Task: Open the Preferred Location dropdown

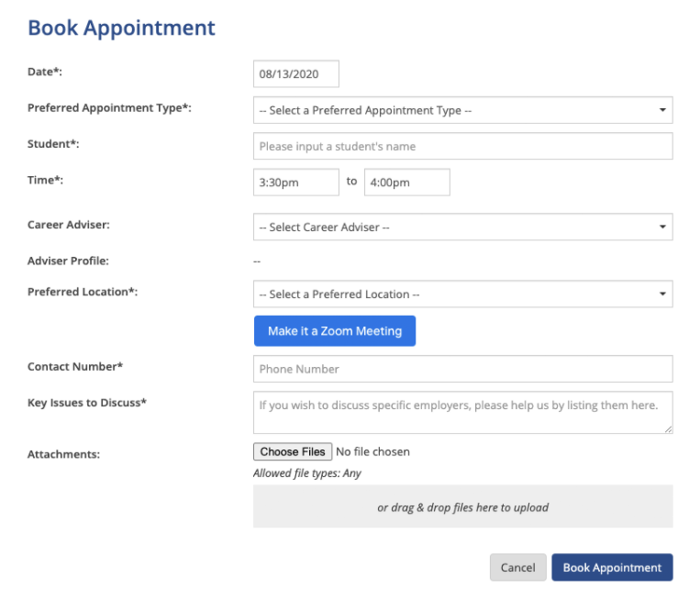Action: (x=462, y=294)
